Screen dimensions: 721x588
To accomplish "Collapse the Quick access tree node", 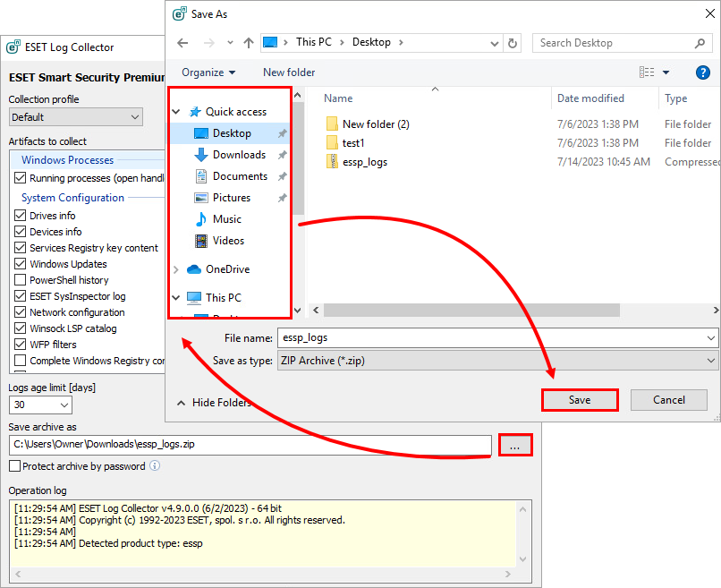I will point(176,112).
